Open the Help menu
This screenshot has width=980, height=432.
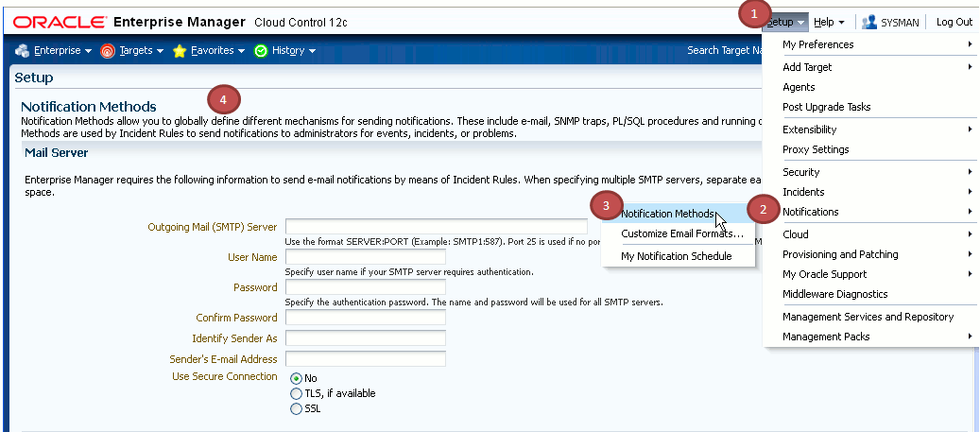[829, 22]
